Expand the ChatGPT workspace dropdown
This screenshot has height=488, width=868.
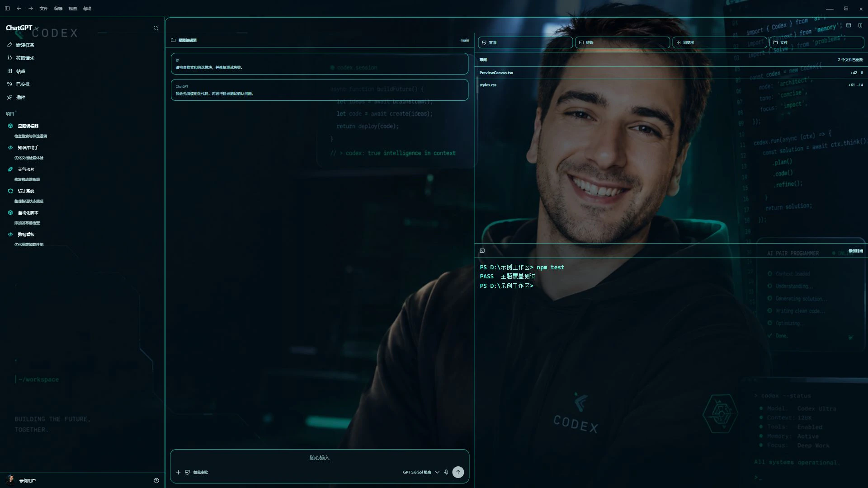click(22, 28)
